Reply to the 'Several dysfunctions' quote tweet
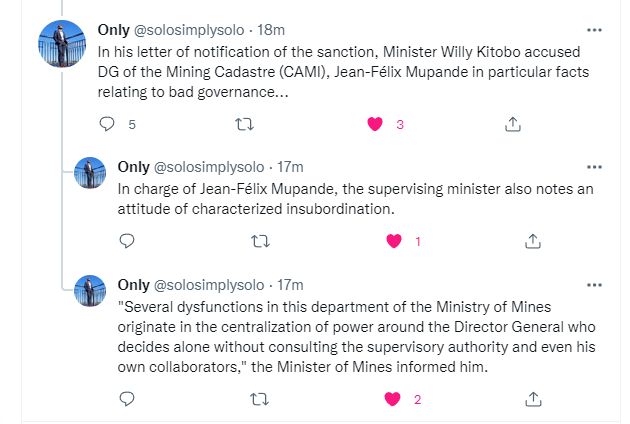Image resolution: width=630 pixels, height=424 pixels. (x=127, y=398)
